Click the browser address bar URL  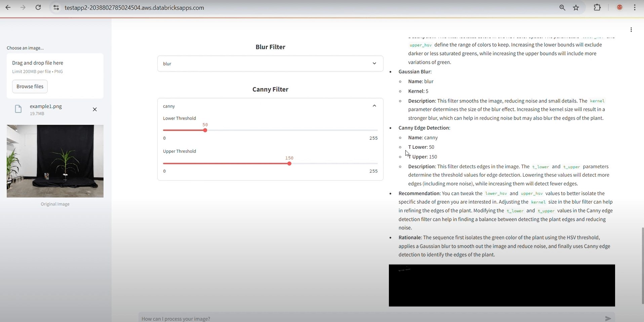point(134,8)
